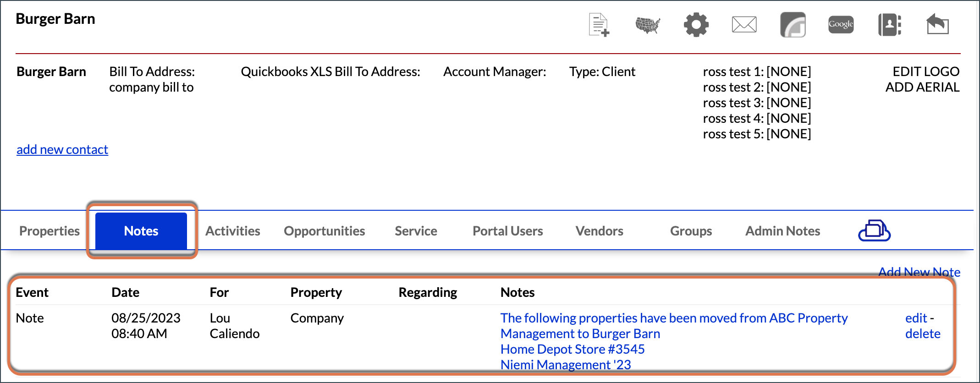Screen dimensions: 980x383
Task: Click the Regarding column header
Action: pyautogui.click(x=428, y=292)
